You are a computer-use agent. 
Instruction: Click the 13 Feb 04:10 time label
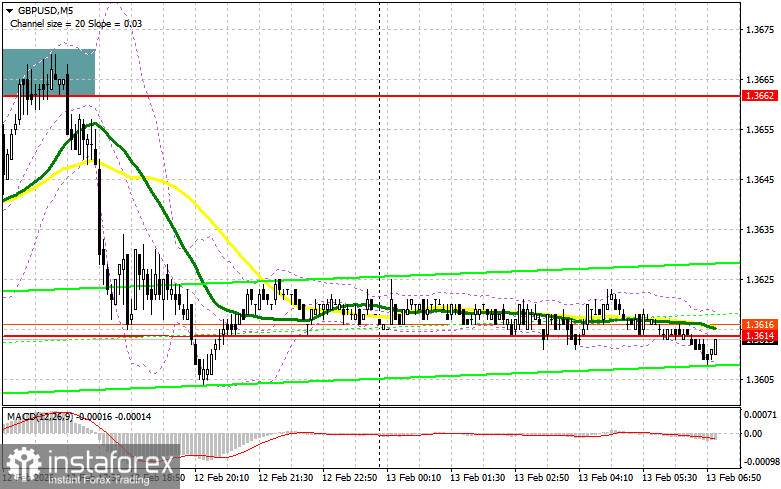pyautogui.click(x=606, y=478)
